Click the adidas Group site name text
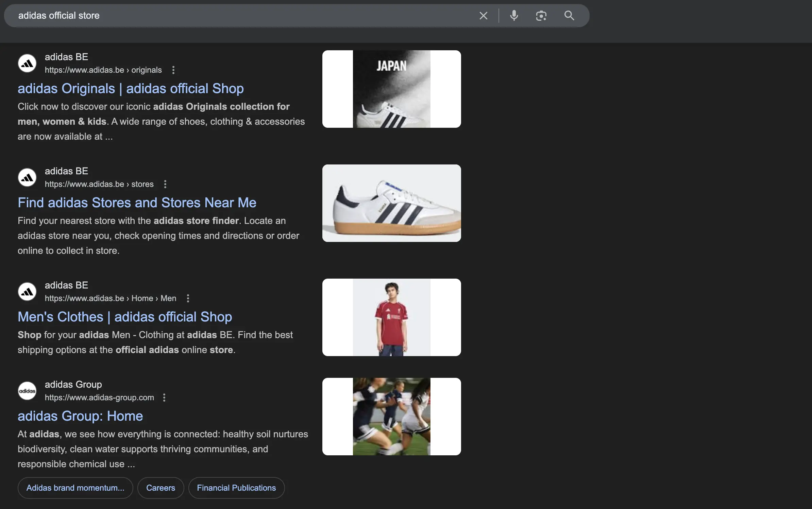 (x=73, y=384)
